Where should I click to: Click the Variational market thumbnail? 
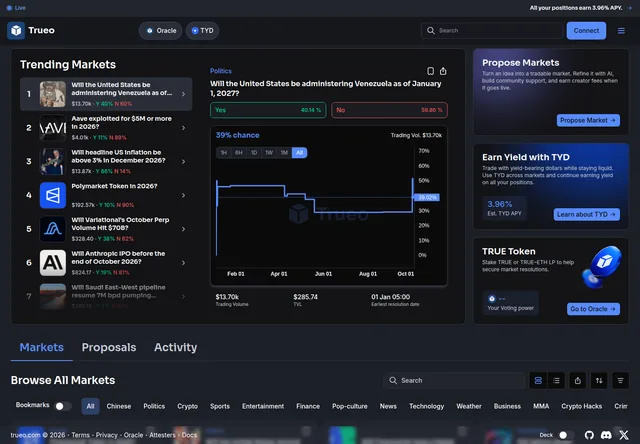pyautogui.click(x=53, y=229)
